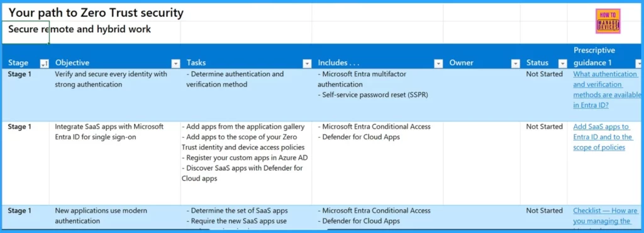Viewport: 644px width, 233px height.
Task: Select Includes cell in the 'New applications' row
Action: coord(377,217)
